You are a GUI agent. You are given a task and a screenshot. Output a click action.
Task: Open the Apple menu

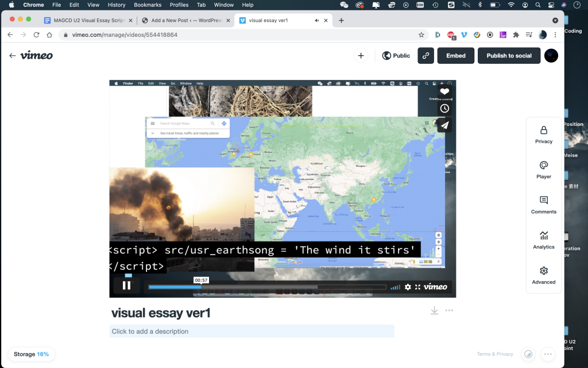pos(11,5)
